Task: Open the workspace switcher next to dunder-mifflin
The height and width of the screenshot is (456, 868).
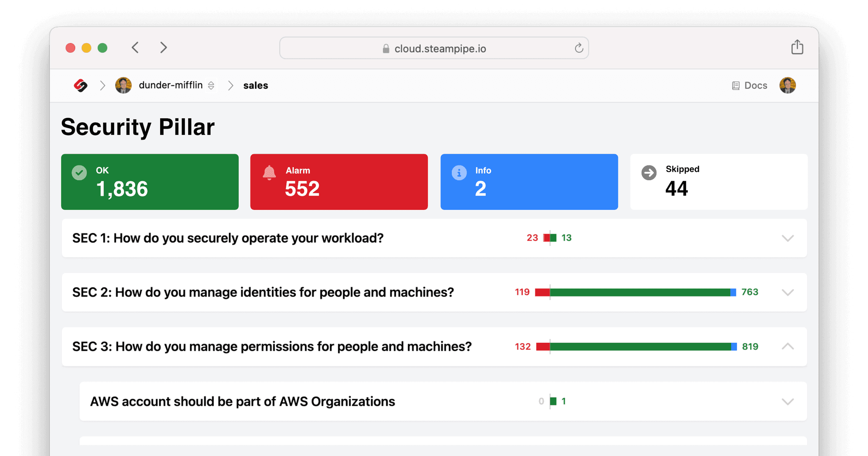Action: 211,85
